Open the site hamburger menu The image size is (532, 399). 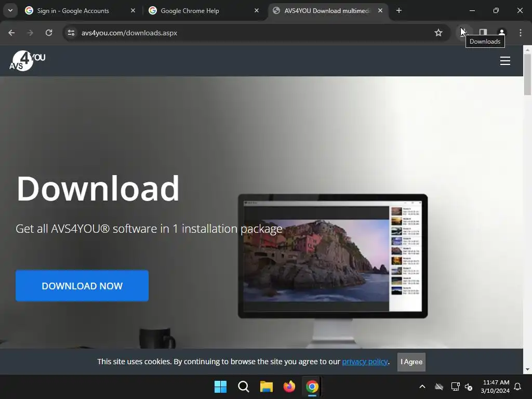(x=505, y=61)
